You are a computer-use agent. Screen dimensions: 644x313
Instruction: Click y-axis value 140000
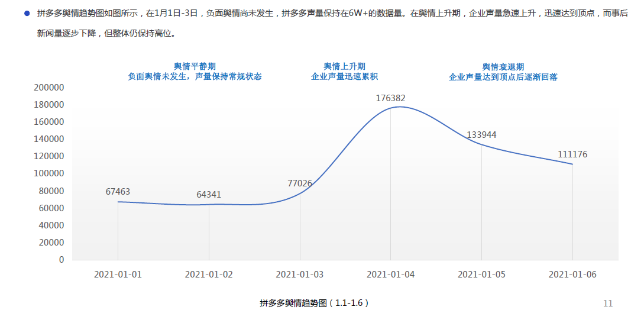coord(49,139)
